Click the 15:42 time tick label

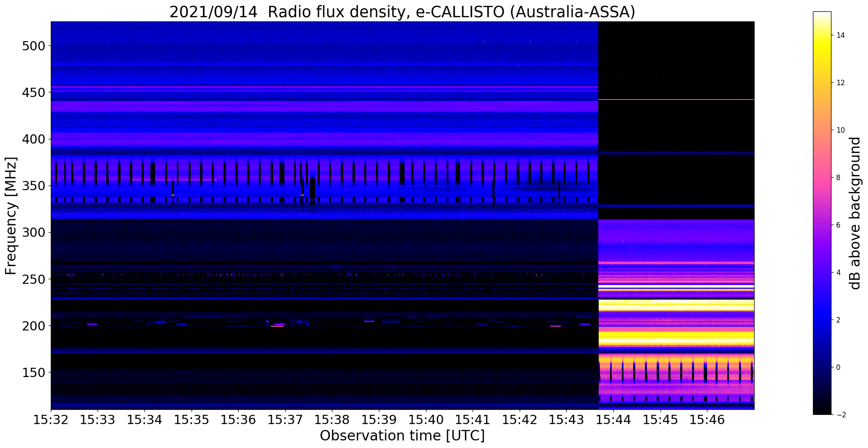coord(520,419)
